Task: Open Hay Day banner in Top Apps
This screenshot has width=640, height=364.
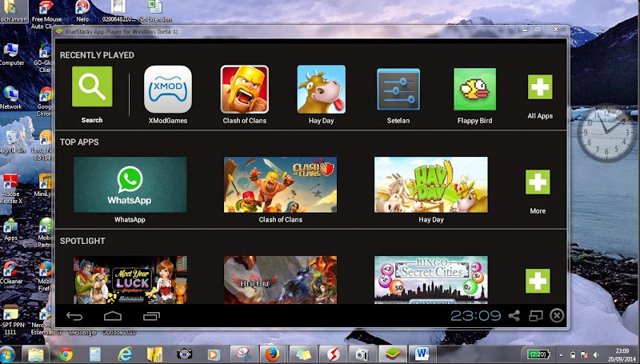Action: click(x=431, y=185)
